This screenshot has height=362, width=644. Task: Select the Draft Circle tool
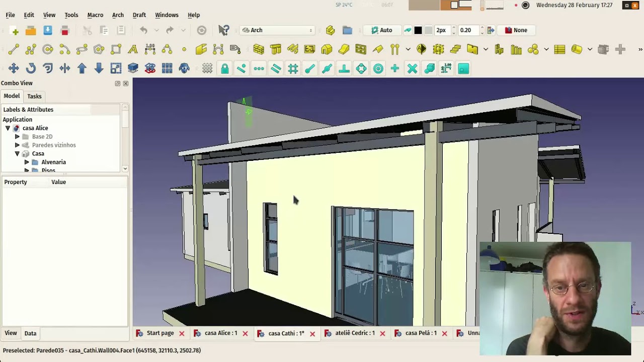tap(48, 49)
